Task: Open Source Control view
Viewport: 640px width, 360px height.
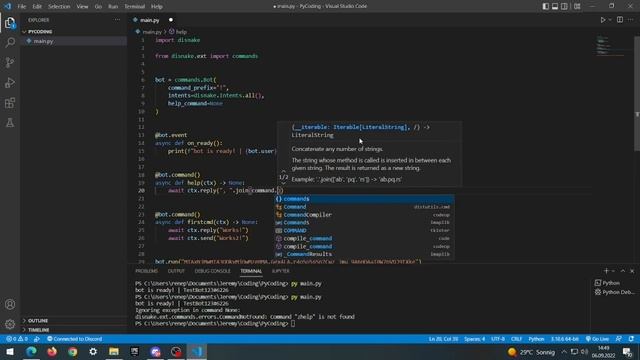Action: coord(10,62)
